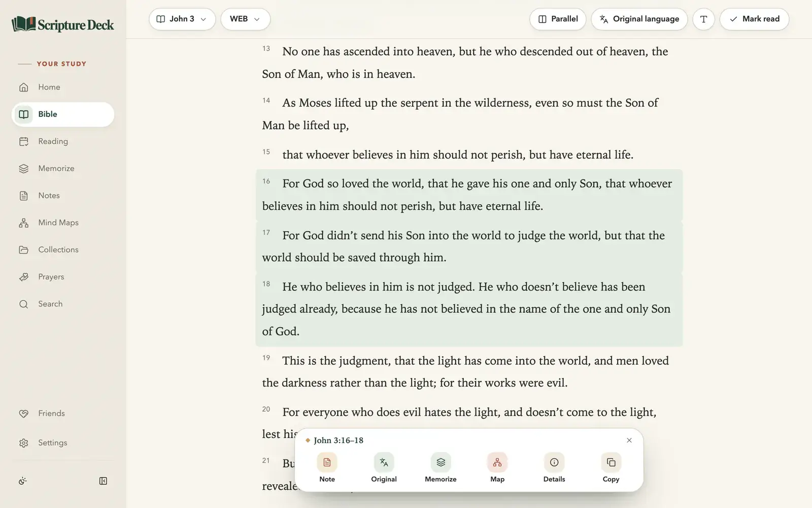
Task: Mark chapter as read
Action: click(754, 19)
